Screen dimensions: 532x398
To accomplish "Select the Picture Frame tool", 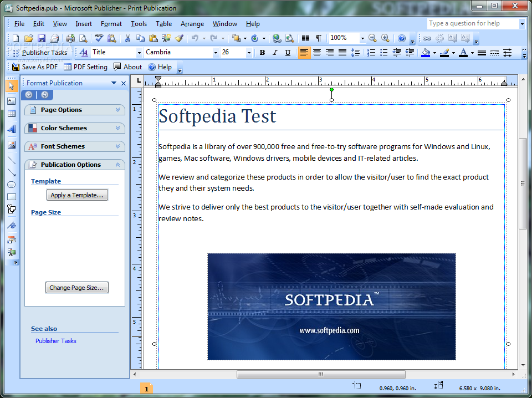I will click(12, 145).
